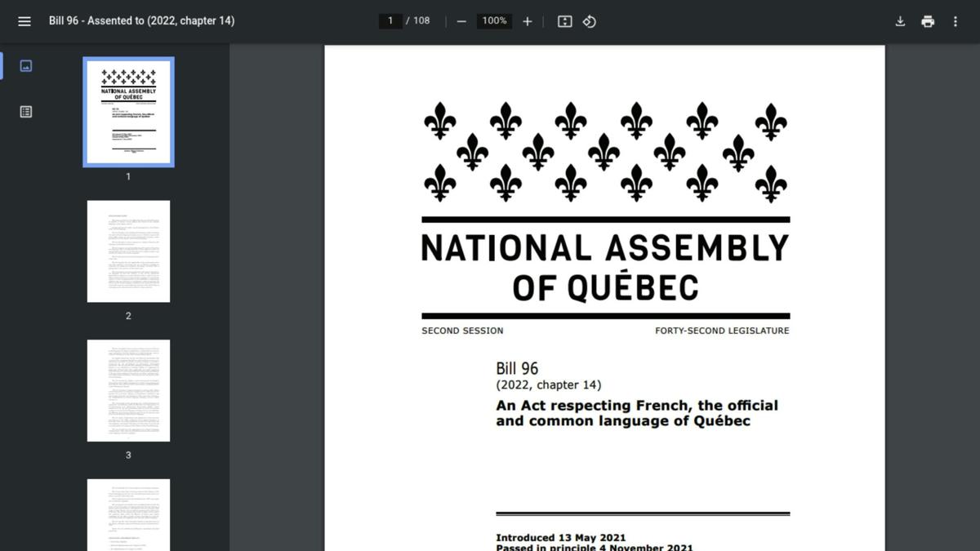This screenshot has width=980, height=551.
Task: Open the document outline sidebar view
Action: [x=25, y=112]
